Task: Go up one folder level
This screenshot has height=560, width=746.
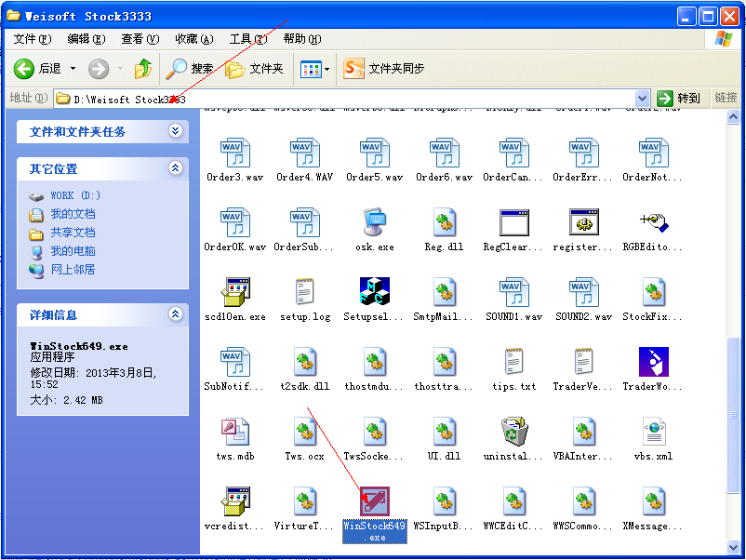Action: pos(142,69)
